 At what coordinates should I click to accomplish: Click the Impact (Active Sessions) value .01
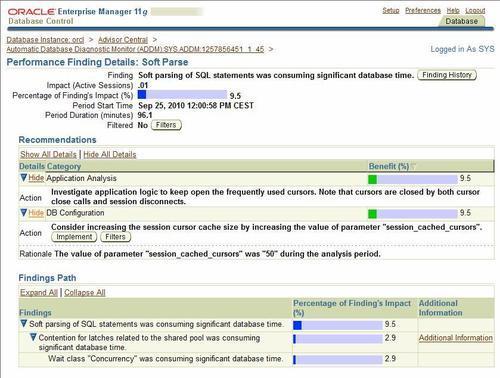click(143, 85)
